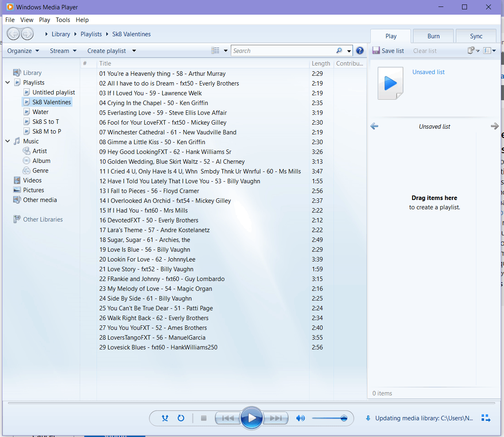This screenshot has width=504, height=437.
Task: Click the Updating media library status text
Action: point(424,418)
